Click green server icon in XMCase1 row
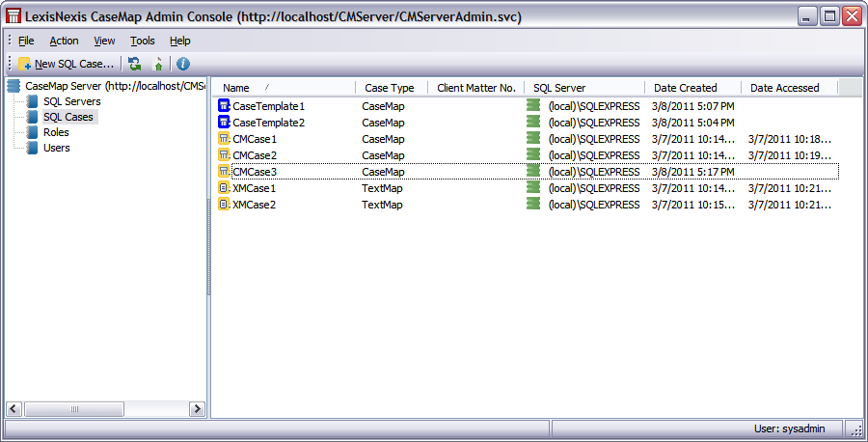The height and width of the screenshot is (442, 868). pos(533,187)
